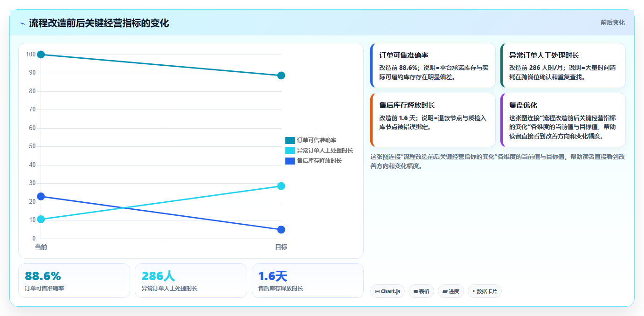
Task: Click the 表格 tag chip
Action: (421, 291)
